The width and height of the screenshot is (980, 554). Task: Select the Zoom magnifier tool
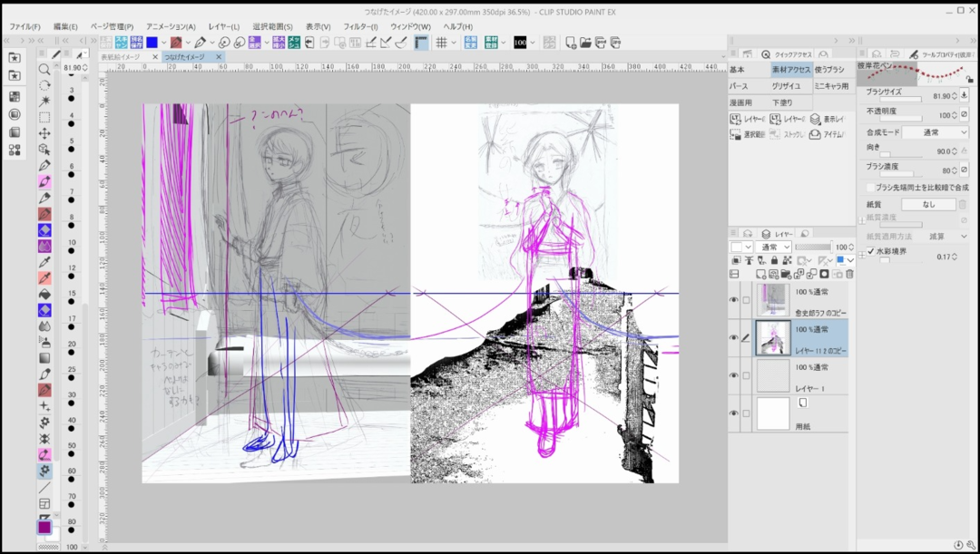tap(44, 70)
